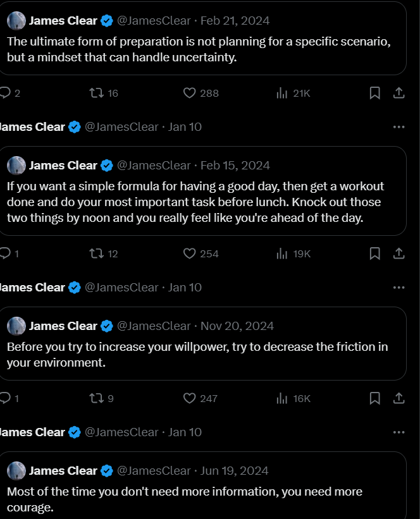This screenshot has height=519, width=420.
Task: Repost the willpower and friction tweet
Action: (x=97, y=398)
